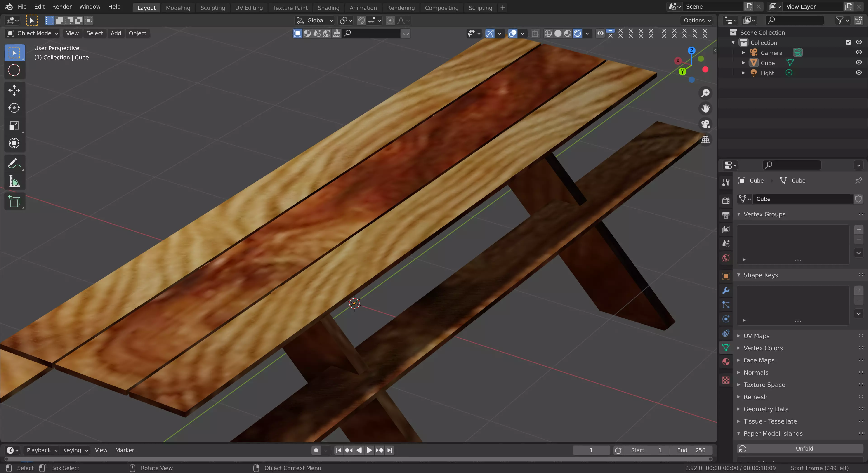Screen dimensions: 868x473
Task: Switch perspective/orthographic grid icon
Action: point(705,140)
